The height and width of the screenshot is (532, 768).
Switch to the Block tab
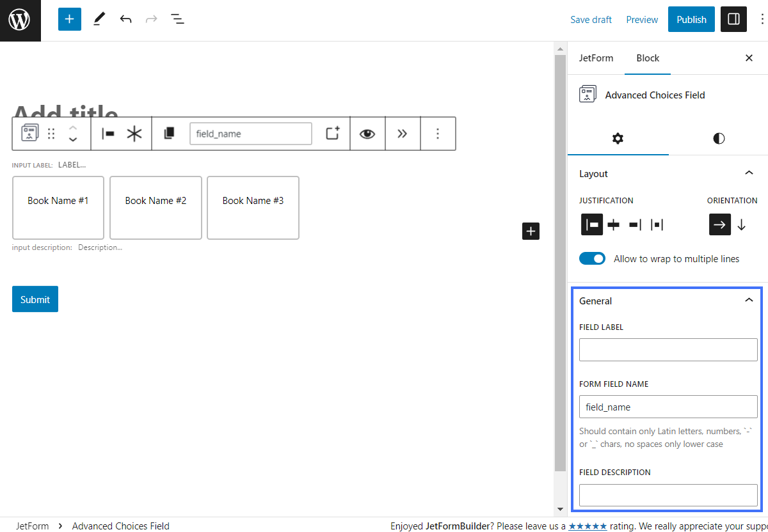coord(648,58)
